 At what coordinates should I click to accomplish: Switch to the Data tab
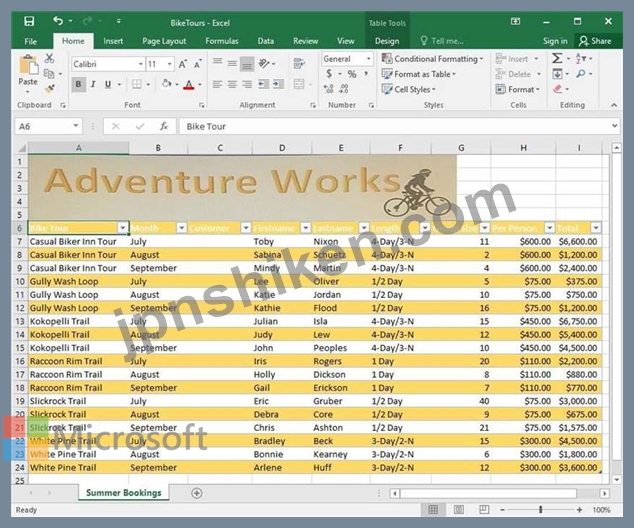click(266, 41)
